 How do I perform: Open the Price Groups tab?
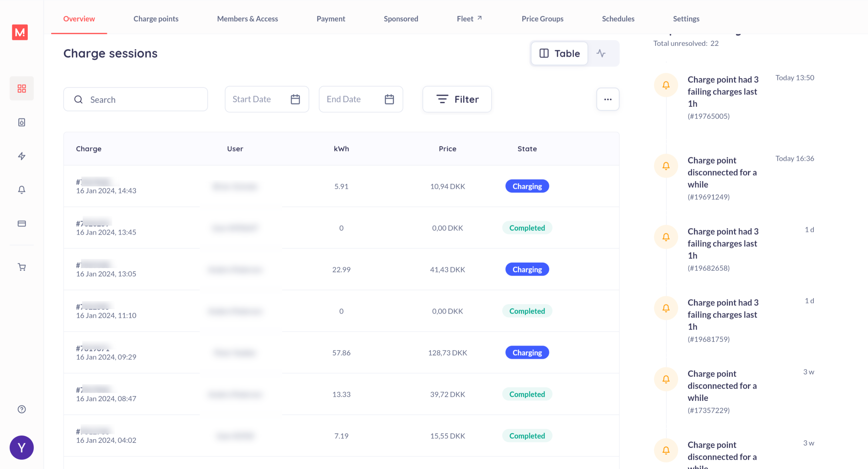click(x=542, y=19)
